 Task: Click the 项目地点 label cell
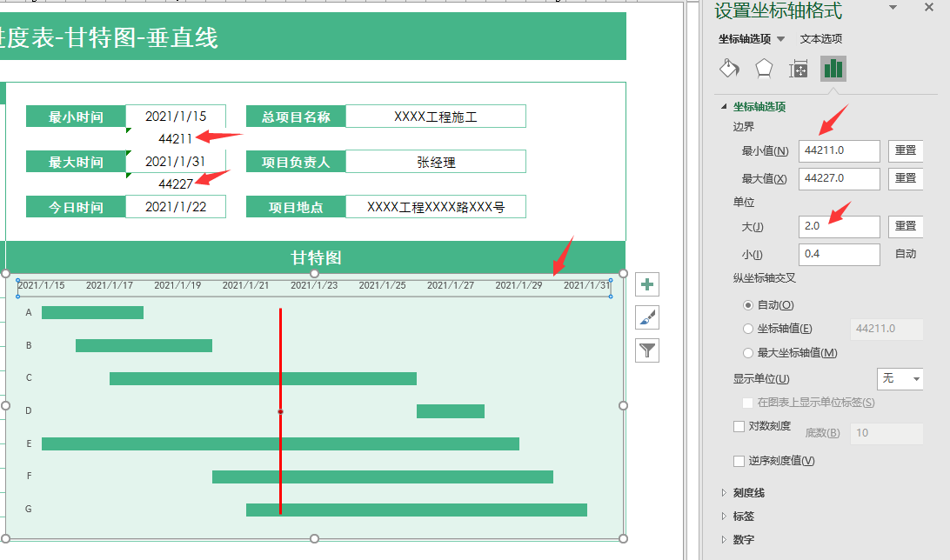click(296, 207)
